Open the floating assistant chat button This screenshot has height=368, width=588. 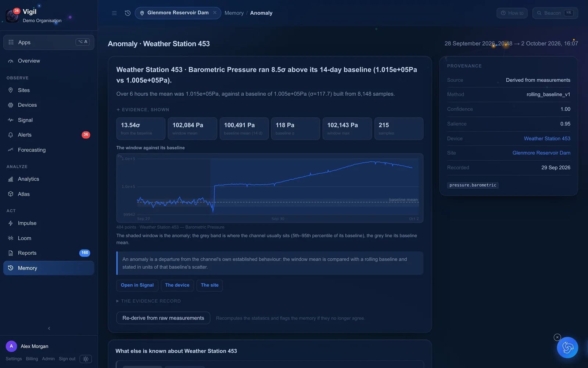(567, 347)
